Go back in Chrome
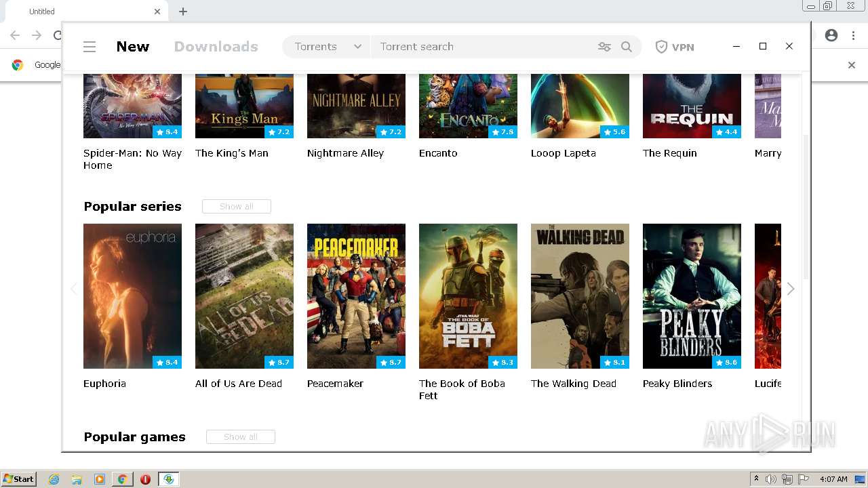This screenshot has height=488, width=868. pos(15,35)
